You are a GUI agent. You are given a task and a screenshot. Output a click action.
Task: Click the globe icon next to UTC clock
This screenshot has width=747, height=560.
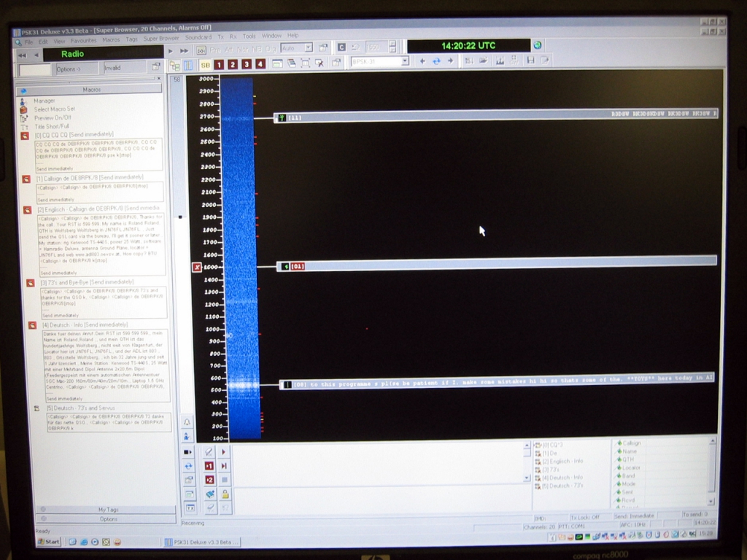click(x=538, y=45)
